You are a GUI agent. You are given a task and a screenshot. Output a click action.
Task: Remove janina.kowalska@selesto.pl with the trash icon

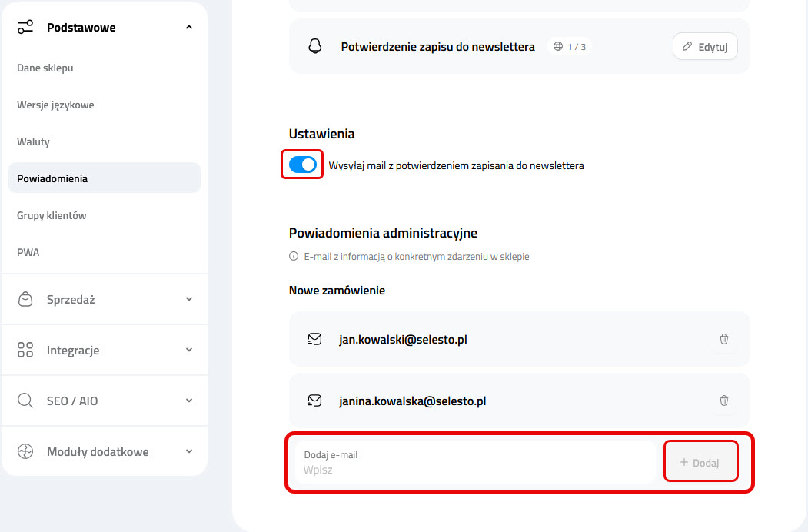(x=723, y=400)
